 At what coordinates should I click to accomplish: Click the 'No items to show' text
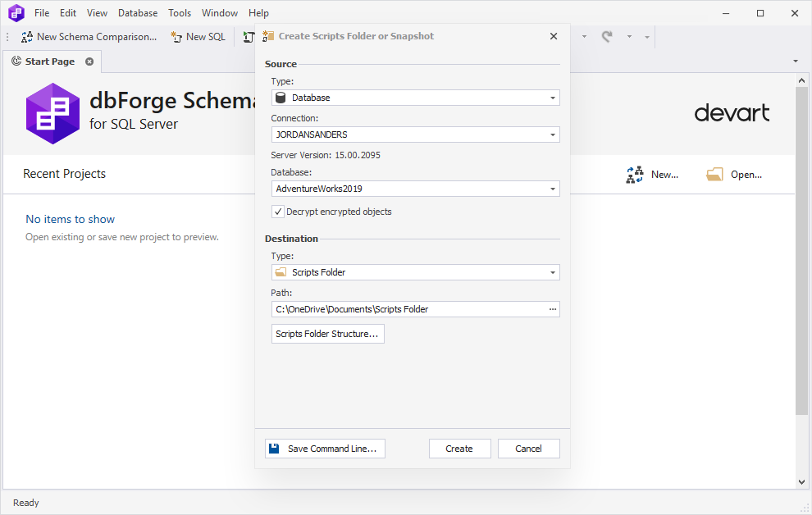70,220
